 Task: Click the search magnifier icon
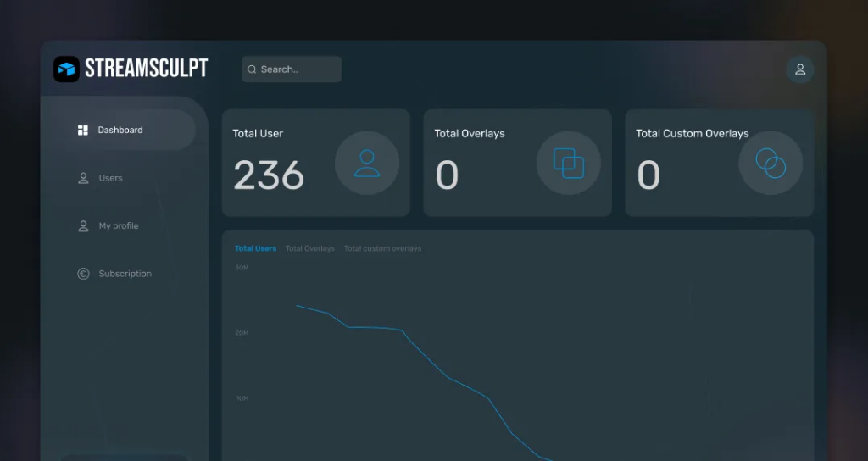[252, 69]
